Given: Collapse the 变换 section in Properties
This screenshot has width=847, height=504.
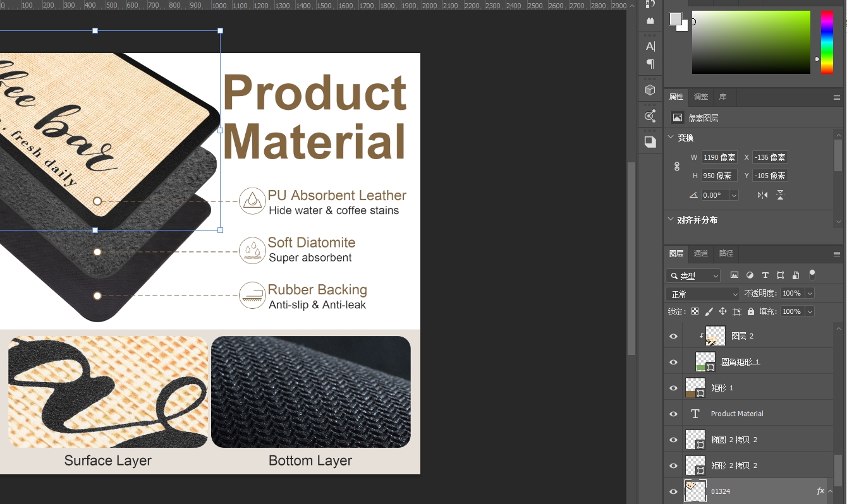Looking at the screenshot, I should 671,138.
